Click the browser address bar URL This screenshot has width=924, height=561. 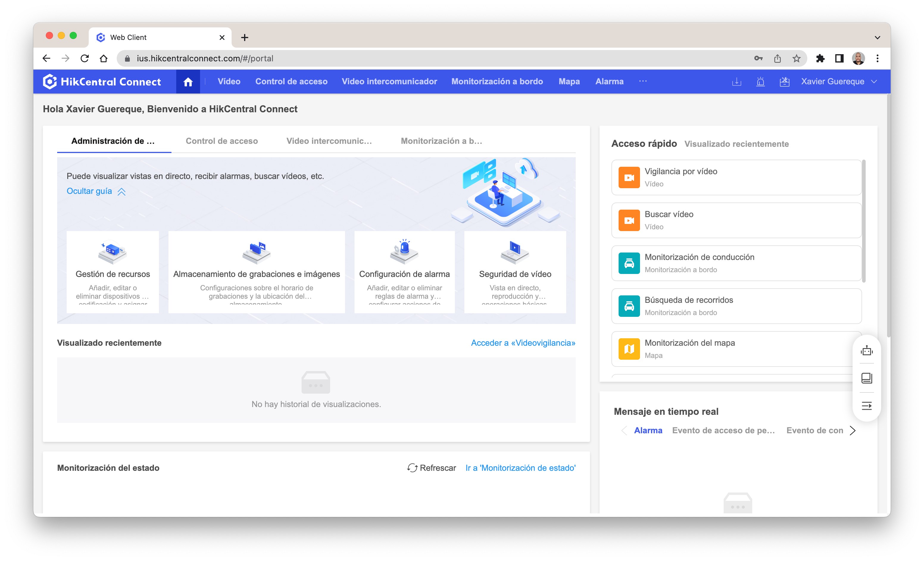click(x=205, y=58)
